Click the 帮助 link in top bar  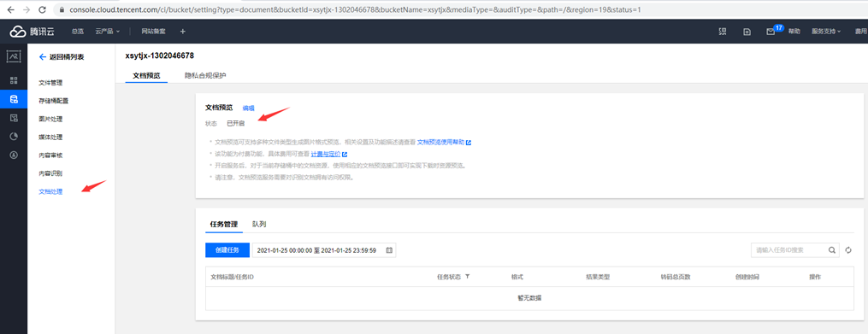(x=794, y=32)
